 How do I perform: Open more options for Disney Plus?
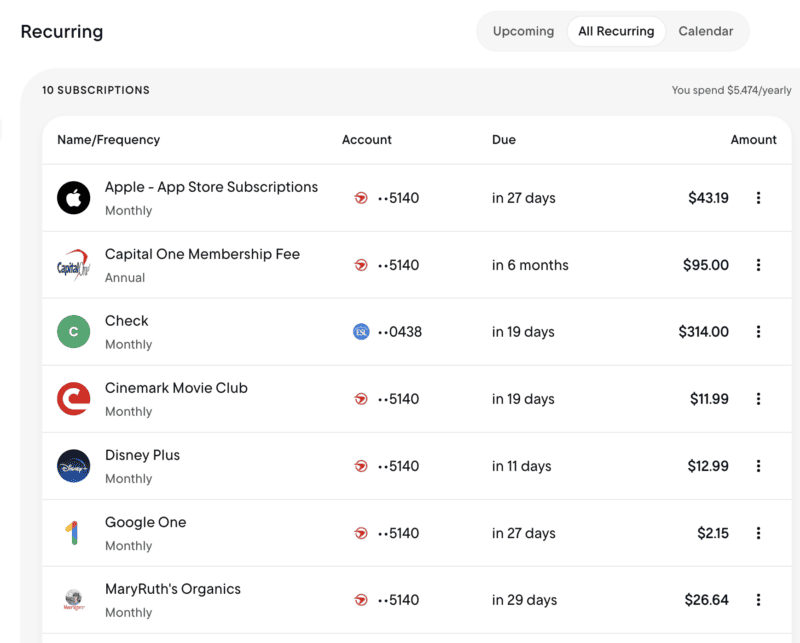(758, 466)
